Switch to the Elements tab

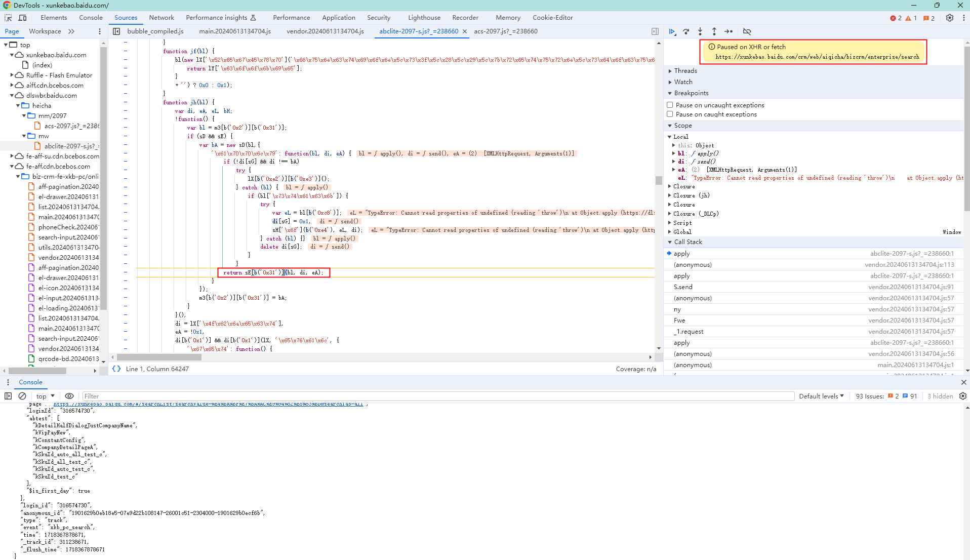pos(54,18)
